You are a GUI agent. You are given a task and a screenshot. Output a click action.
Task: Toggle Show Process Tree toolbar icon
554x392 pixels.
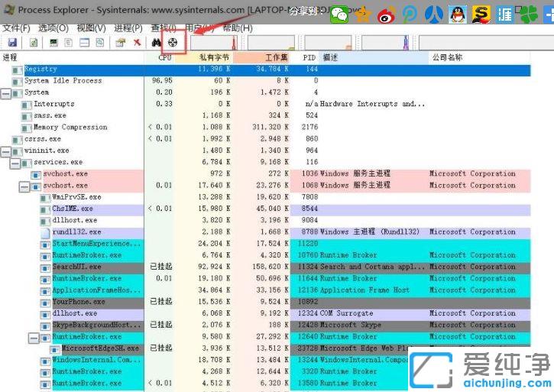[69, 43]
